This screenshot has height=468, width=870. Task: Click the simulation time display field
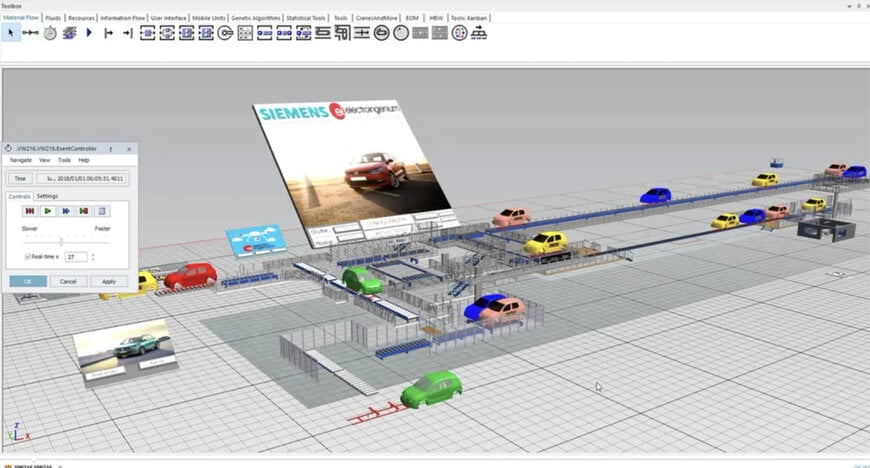coord(82,179)
